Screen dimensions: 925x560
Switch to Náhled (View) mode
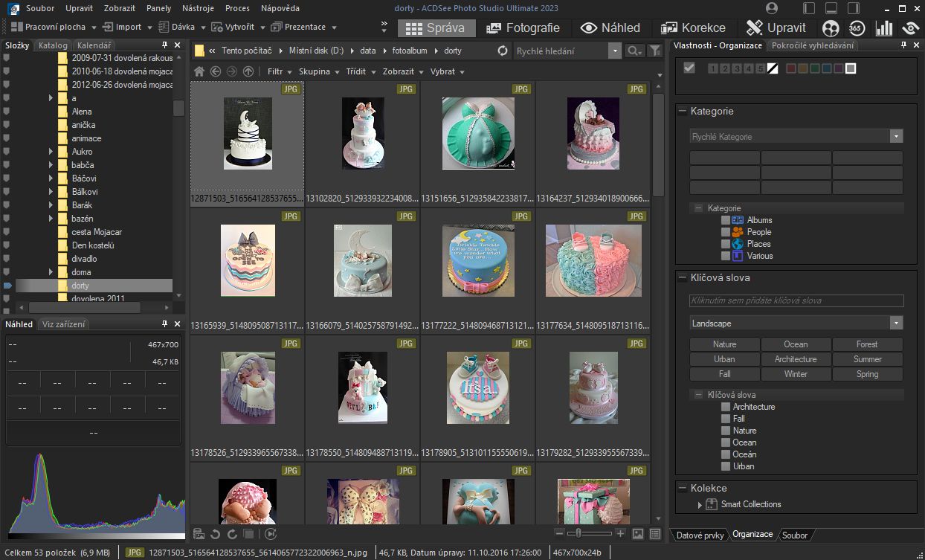610,28
